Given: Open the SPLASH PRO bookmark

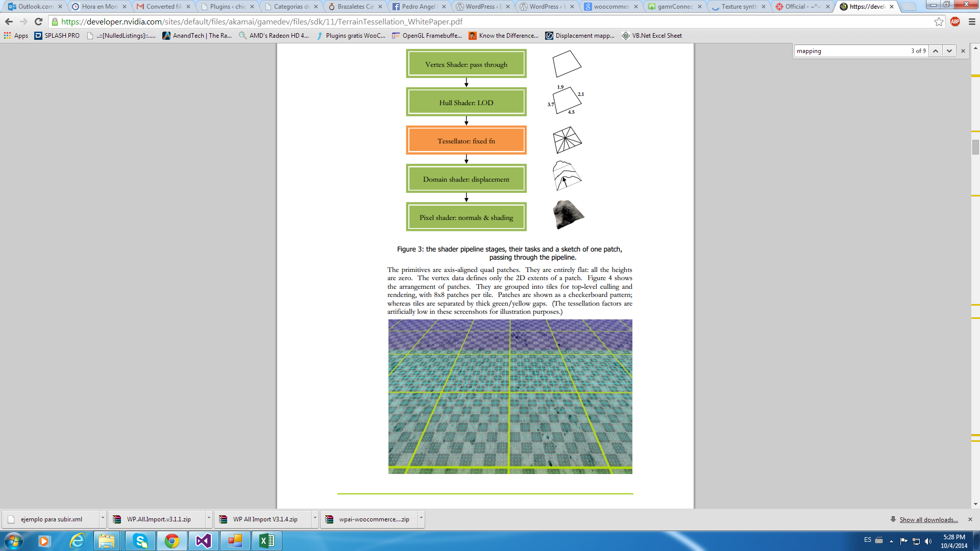Looking at the screenshot, I should [57, 36].
